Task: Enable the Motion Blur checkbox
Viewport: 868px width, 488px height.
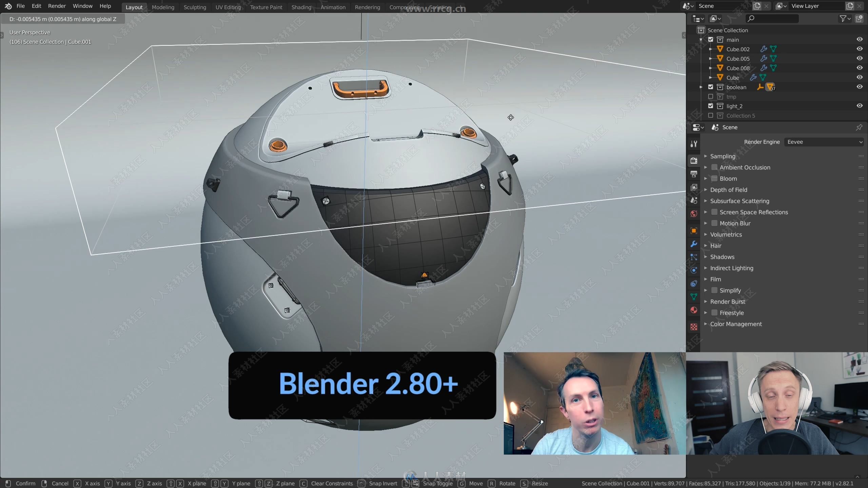Action: (x=714, y=223)
